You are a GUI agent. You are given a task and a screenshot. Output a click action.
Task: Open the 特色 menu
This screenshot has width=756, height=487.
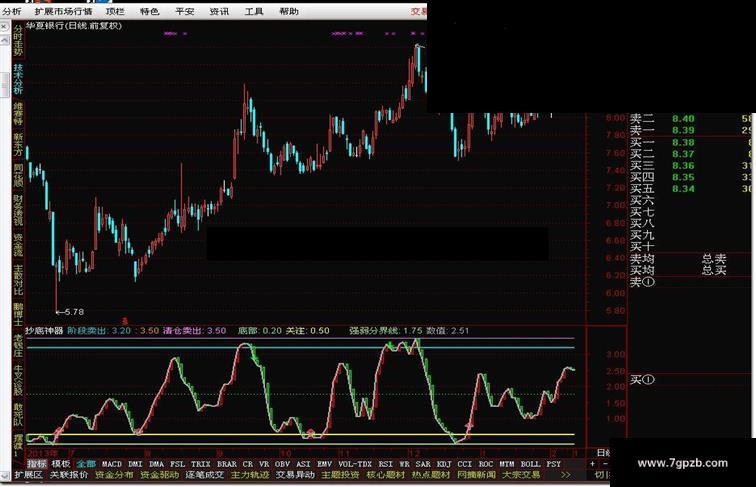[149, 11]
